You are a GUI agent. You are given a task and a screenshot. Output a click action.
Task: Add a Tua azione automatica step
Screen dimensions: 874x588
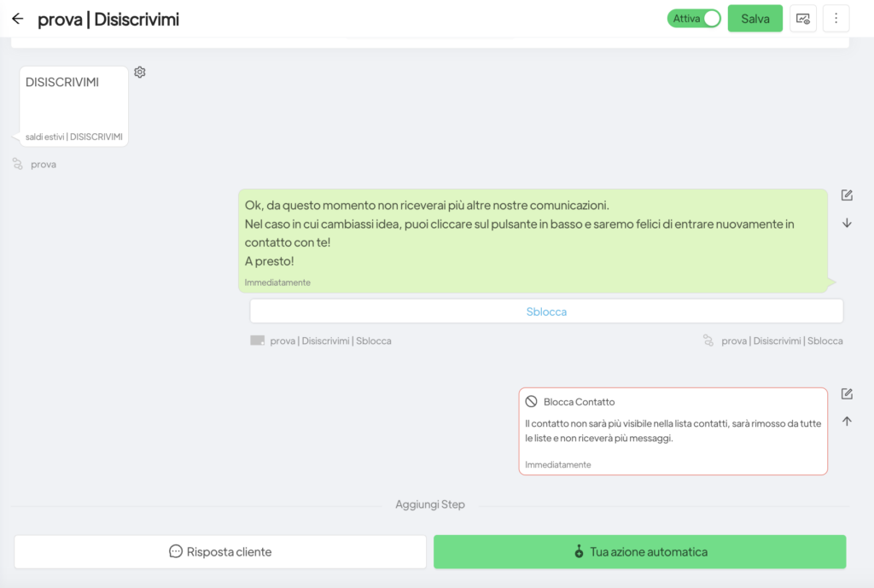point(639,551)
